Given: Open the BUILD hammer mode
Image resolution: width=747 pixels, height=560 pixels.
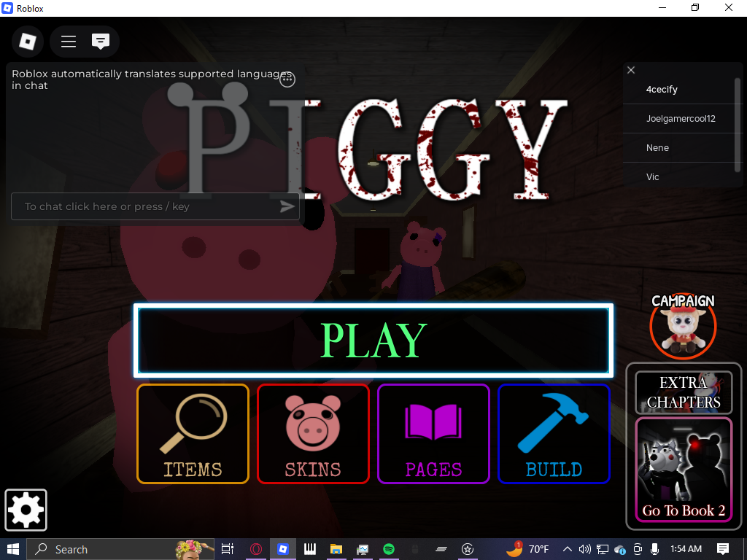Looking at the screenshot, I should [554, 434].
